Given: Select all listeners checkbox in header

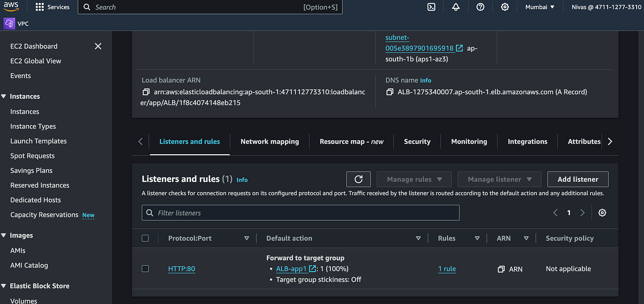Looking at the screenshot, I should (x=145, y=238).
